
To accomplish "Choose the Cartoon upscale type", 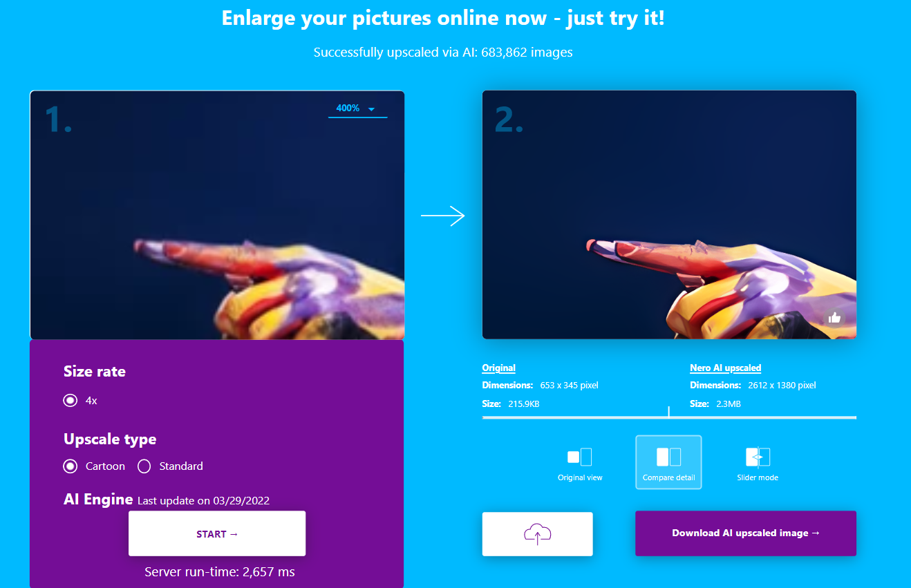I will pyautogui.click(x=70, y=466).
